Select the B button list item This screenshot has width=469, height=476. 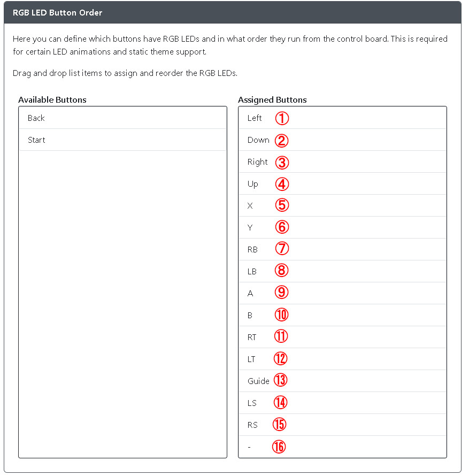[x=342, y=315]
